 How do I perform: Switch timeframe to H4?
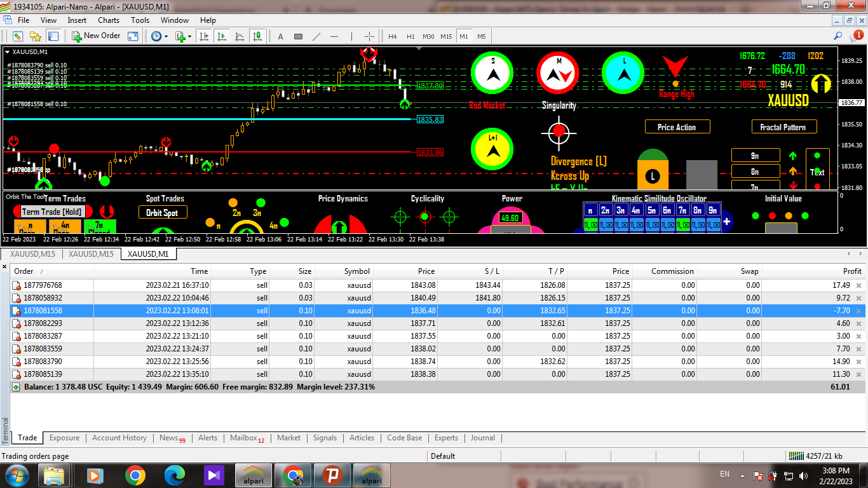(x=392, y=36)
